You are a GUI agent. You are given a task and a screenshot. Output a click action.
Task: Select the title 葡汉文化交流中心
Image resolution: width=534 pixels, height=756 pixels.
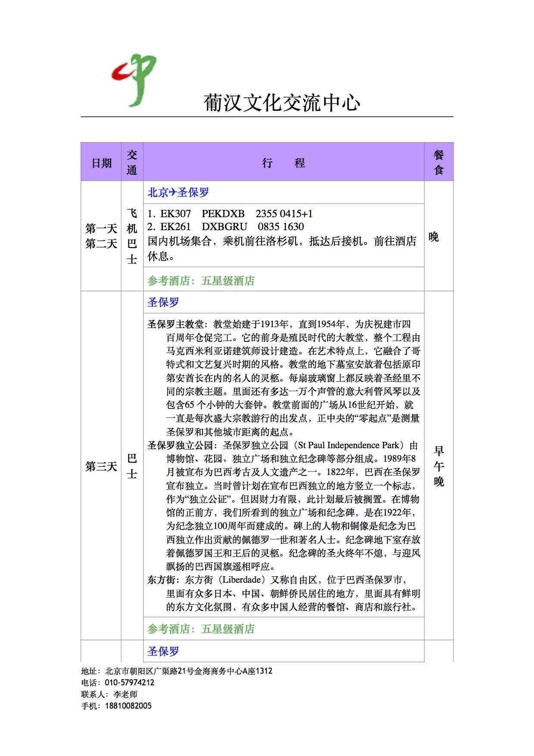click(282, 103)
